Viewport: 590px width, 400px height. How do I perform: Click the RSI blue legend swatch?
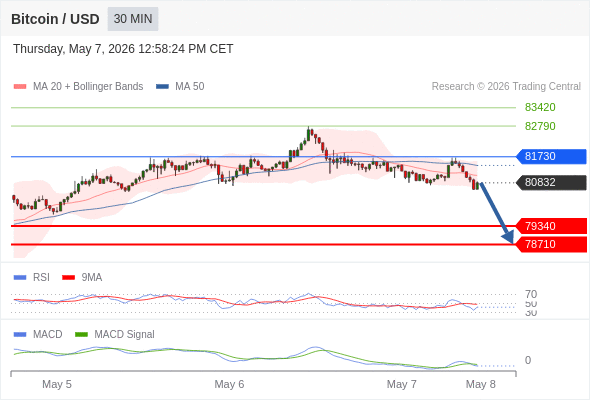[x=20, y=278]
